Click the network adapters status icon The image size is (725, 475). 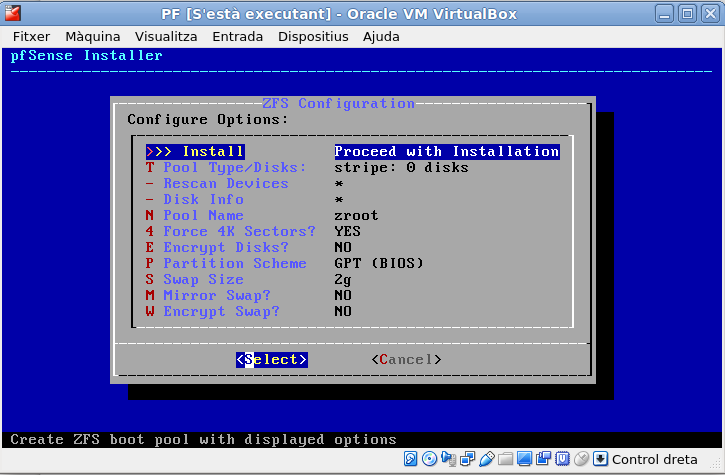[x=467, y=459]
